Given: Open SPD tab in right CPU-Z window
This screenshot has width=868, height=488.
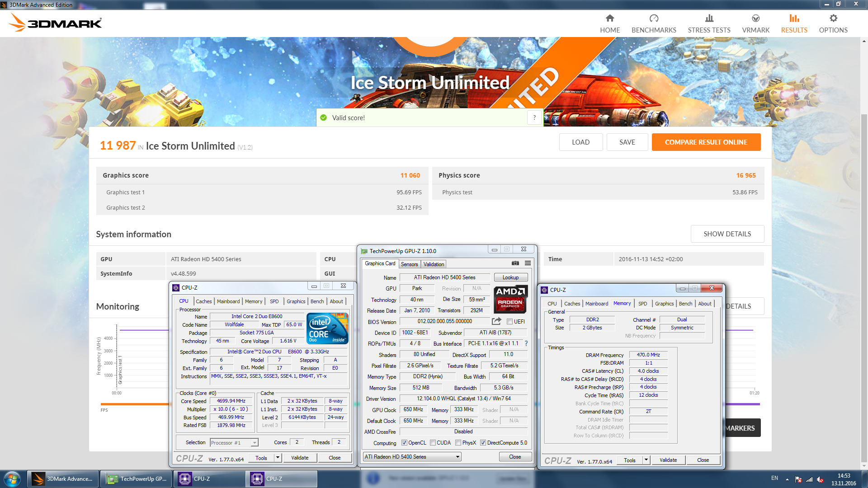Looking at the screenshot, I should (642, 304).
